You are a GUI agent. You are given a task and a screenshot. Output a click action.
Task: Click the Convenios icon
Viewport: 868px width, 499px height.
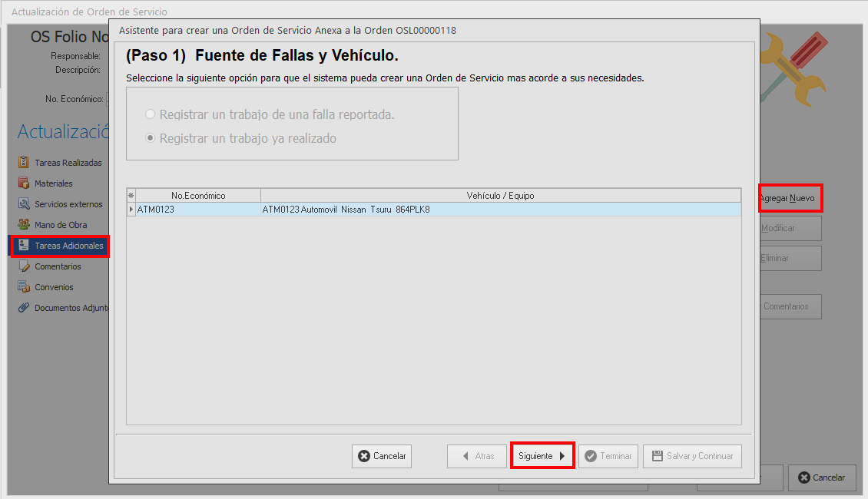pos(23,286)
